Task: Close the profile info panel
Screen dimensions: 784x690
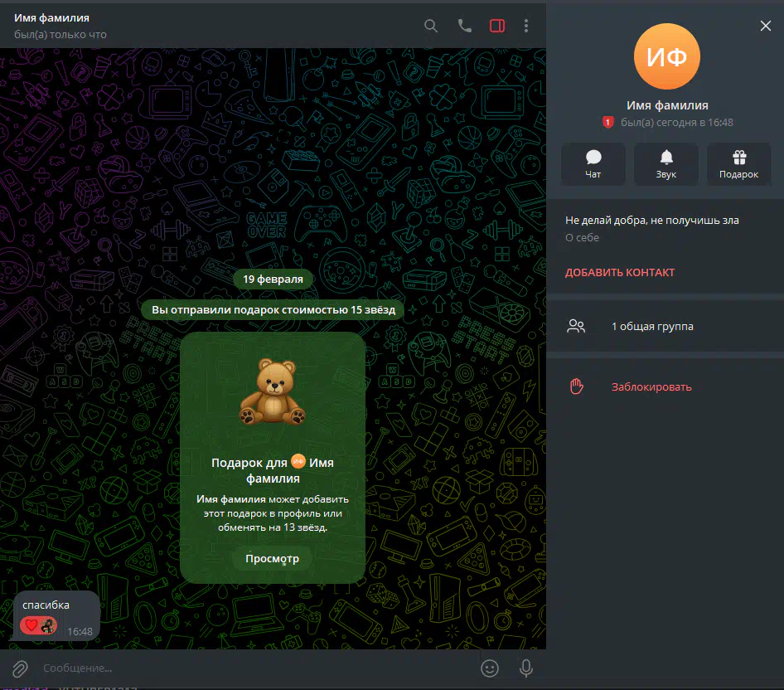Action: (x=765, y=26)
